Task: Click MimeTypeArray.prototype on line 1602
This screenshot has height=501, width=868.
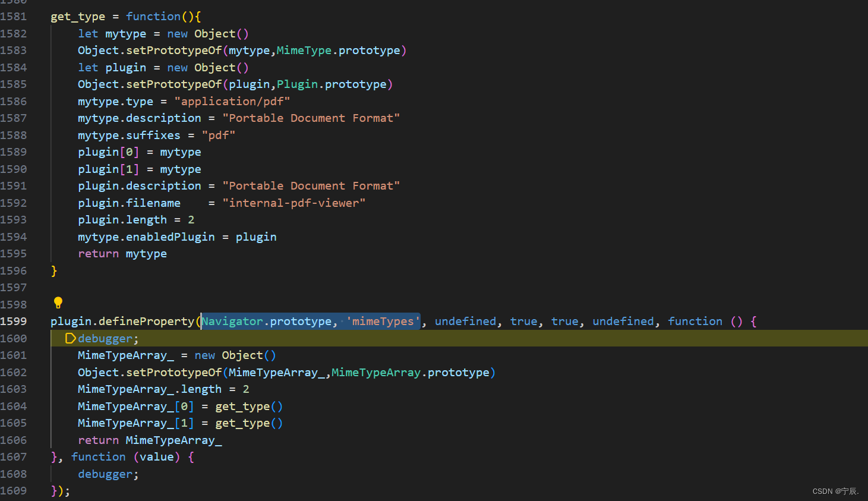Action: pos(411,373)
